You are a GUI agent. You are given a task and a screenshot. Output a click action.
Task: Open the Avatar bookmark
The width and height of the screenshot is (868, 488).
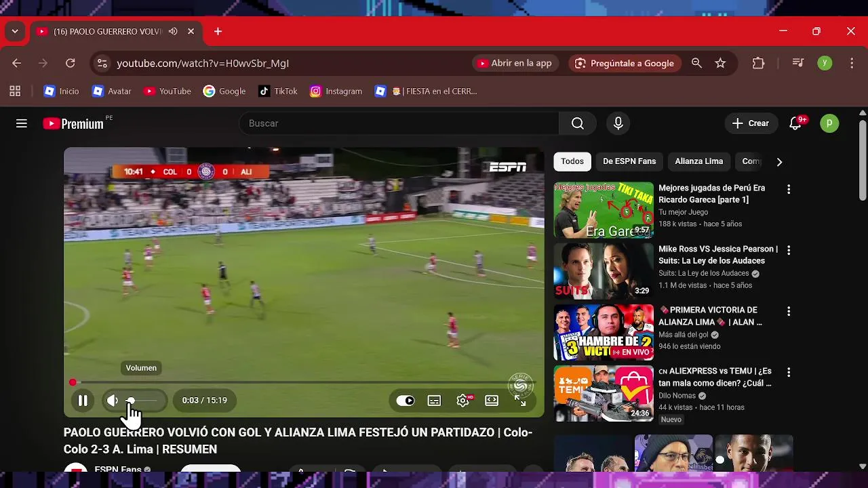pyautogui.click(x=111, y=91)
